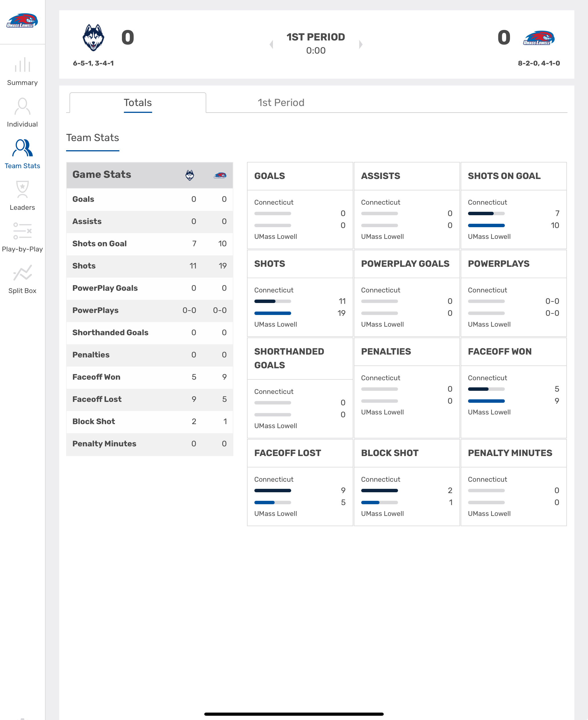Viewport: 588px width, 720px height.
Task: Click UMass Lowell's Shots progress bar
Action: pyautogui.click(x=273, y=314)
